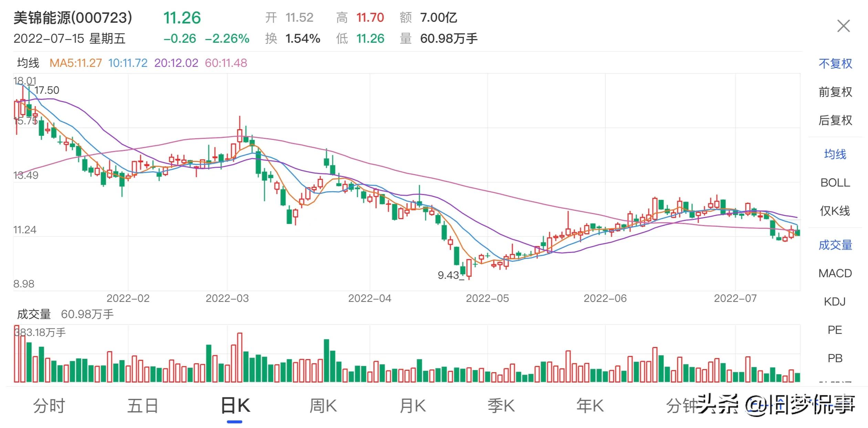Click the 10:11.72 moving average label

pyautogui.click(x=128, y=63)
